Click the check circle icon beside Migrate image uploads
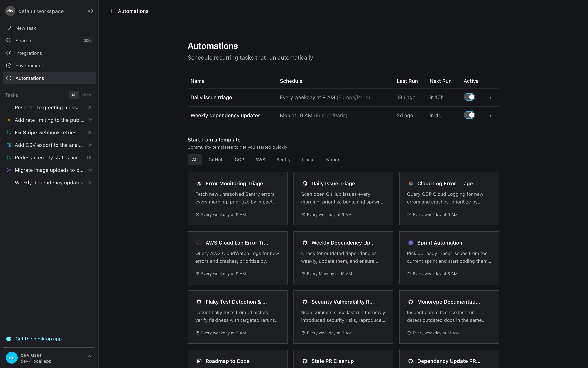The image size is (588, 368). coord(9,170)
